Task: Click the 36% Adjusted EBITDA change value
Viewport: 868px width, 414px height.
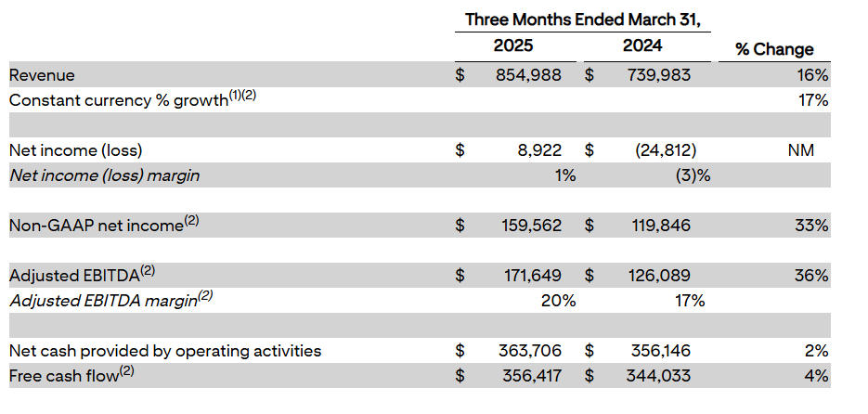Action: point(811,276)
